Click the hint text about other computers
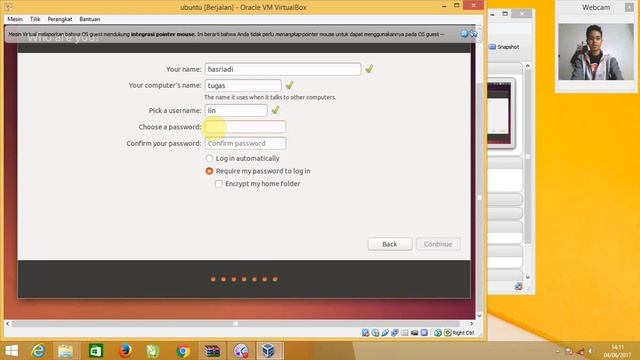This screenshot has height=360, width=640. coord(270,97)
